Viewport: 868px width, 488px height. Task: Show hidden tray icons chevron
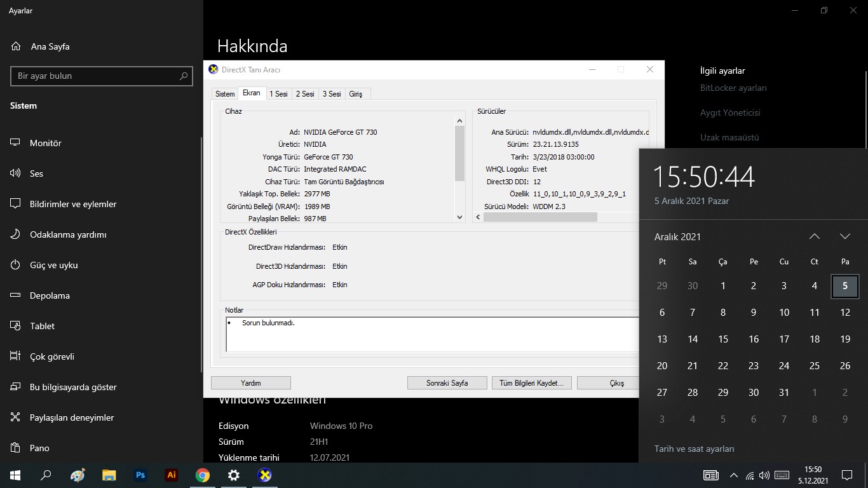coord(734,475)
